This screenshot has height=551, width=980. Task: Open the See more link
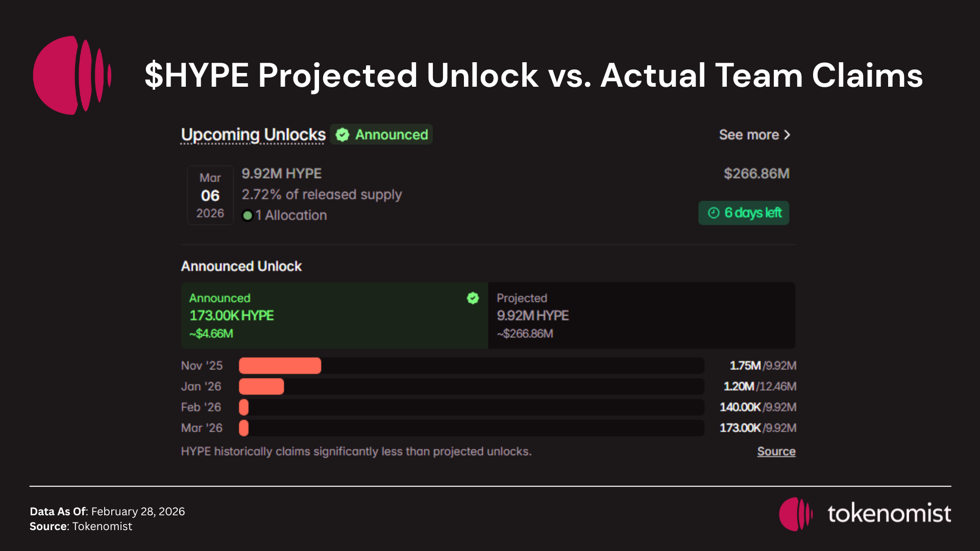point(749,135)
